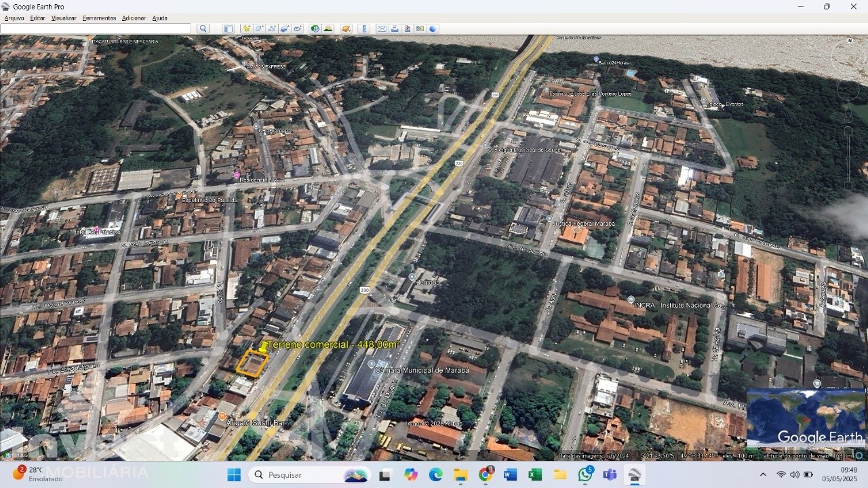Image resolution: width=868 pixels, height=488 pixels.
Task: Show the ruler tool
Action: (363, 28)
